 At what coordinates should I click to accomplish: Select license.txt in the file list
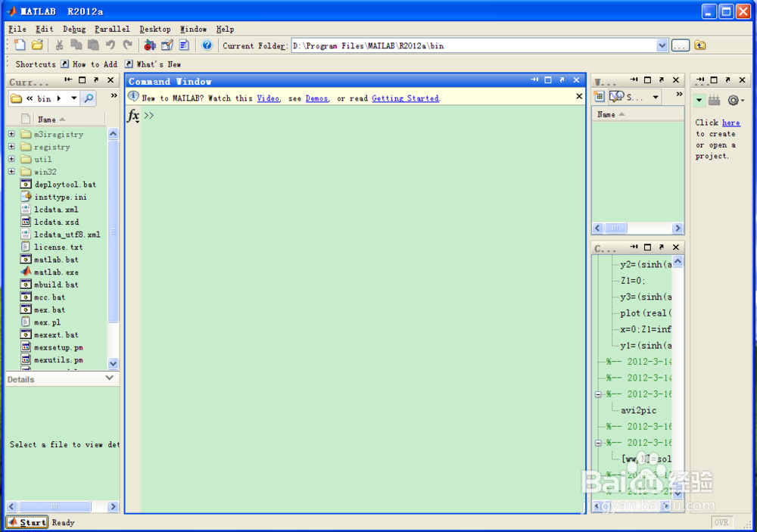pos(58,247)
